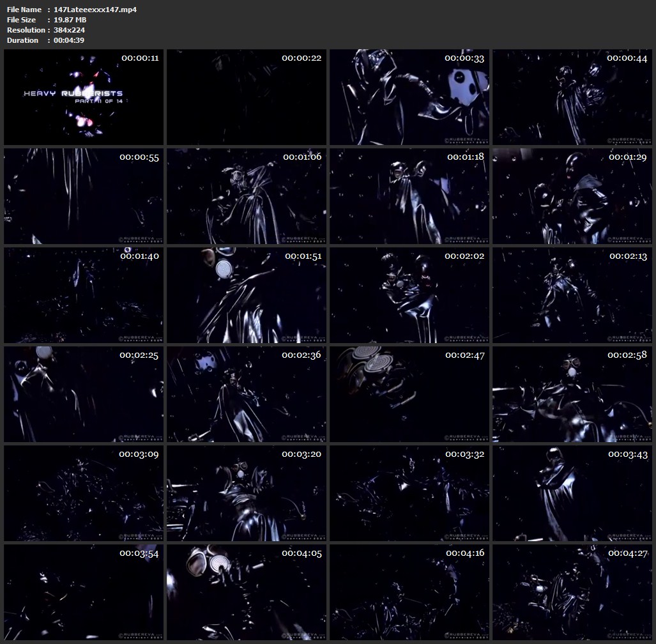The image size is (656, 644).
Task: Click the 'File Size' label
Action: pos(21,20)
